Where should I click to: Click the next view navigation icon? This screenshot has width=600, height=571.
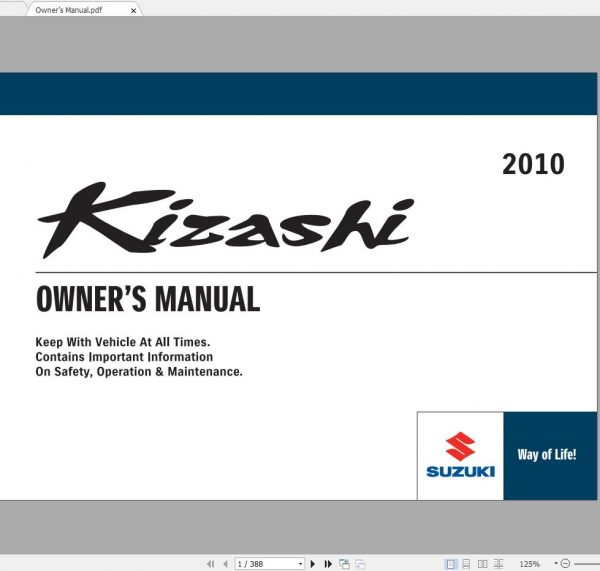[x=360, y=564]
